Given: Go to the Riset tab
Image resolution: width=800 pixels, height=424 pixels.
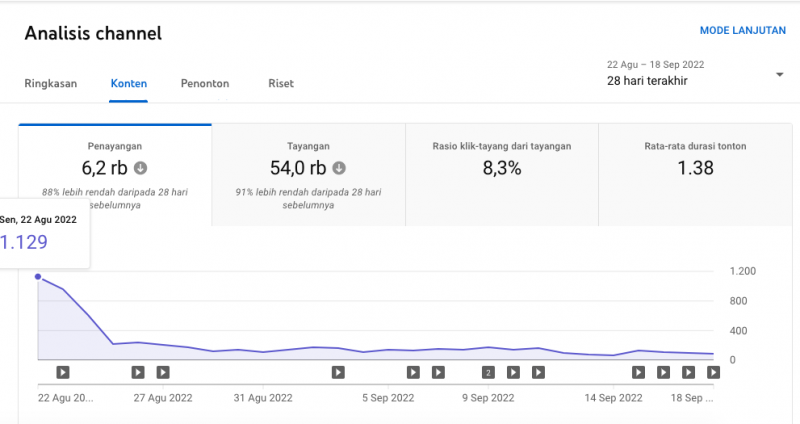Looking at the screenshot, I should [x=281, y=84].
